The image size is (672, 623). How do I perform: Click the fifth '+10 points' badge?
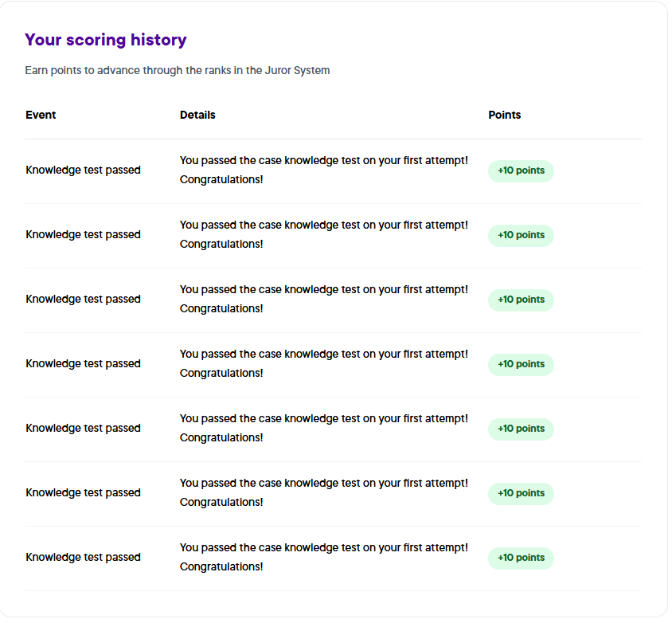[521, 429]
